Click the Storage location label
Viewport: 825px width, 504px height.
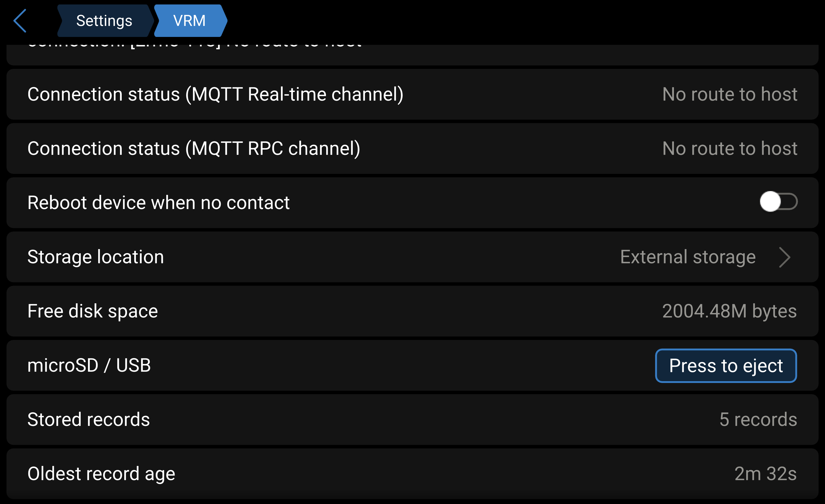[x=96, y=257]
